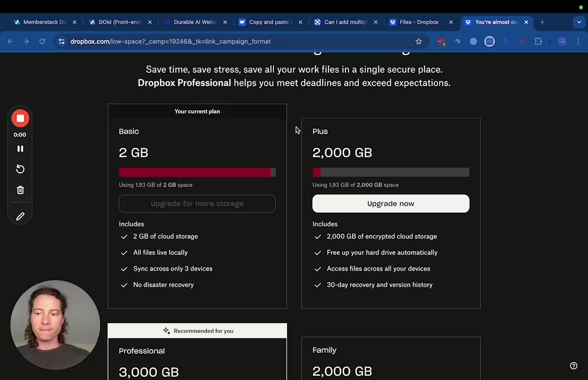Click the presenter webcam bubble

tap(55, 325)
